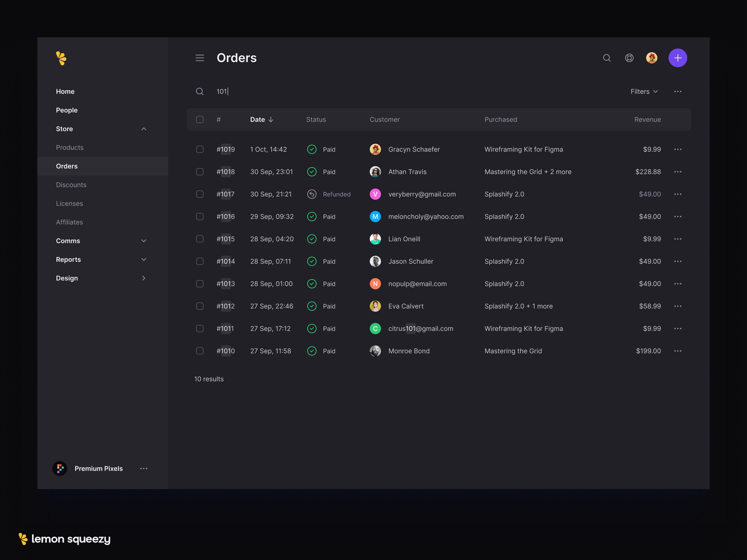
Task: Click the Status column header
Action: [x=316, y=119]
